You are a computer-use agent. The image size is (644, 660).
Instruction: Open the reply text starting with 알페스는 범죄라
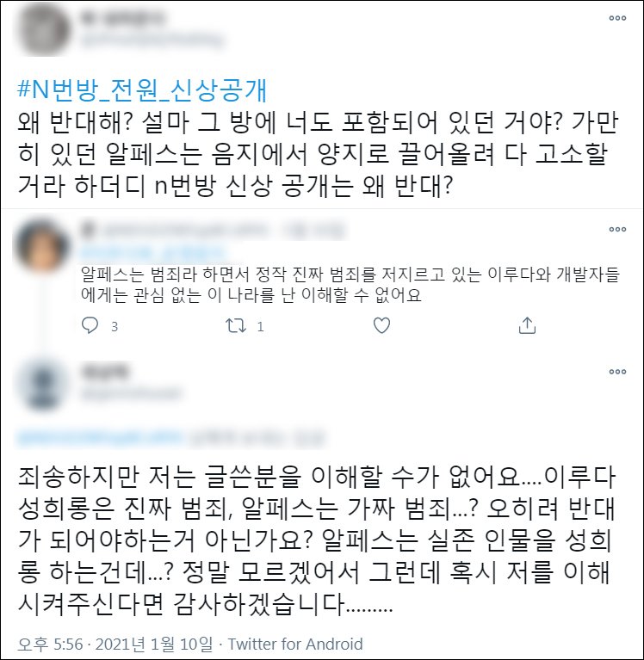(350, 285)
